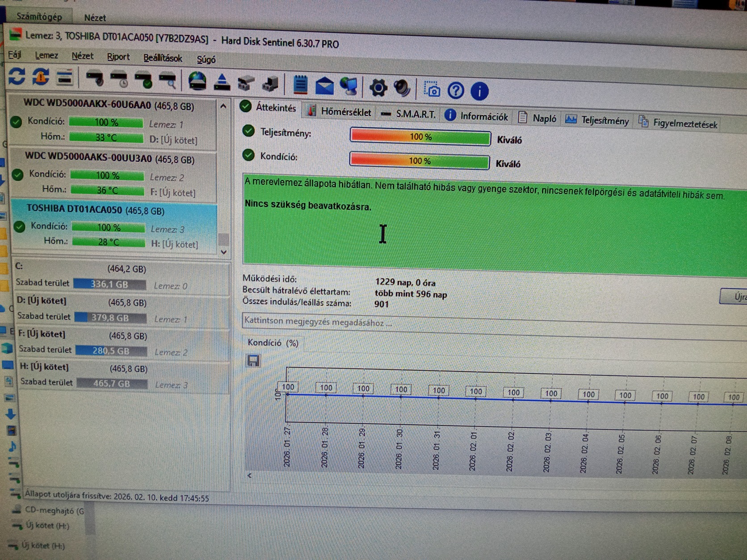Click the disk icon with dark round badge
The width and height of the screenshot is (747, 560).
point(95,79)
